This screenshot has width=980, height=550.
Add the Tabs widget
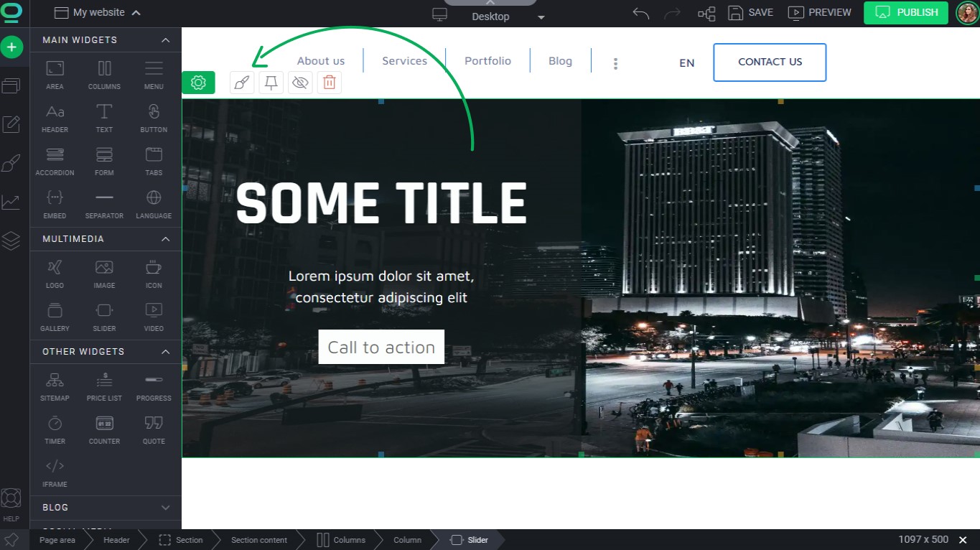point(154,161)
